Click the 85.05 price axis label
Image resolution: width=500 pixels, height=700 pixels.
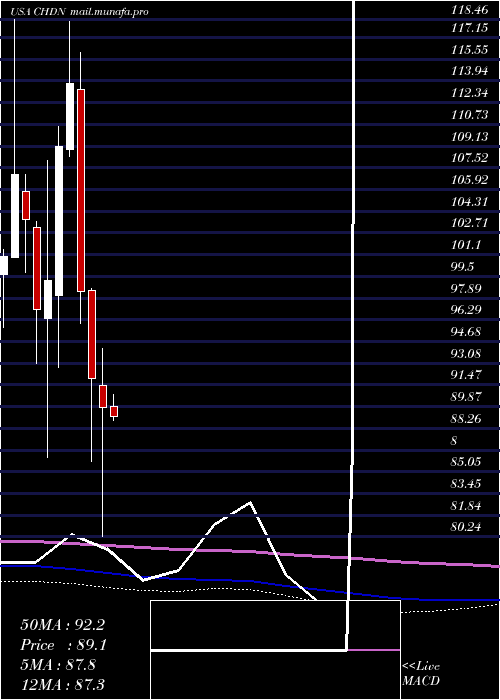(467, 462)
